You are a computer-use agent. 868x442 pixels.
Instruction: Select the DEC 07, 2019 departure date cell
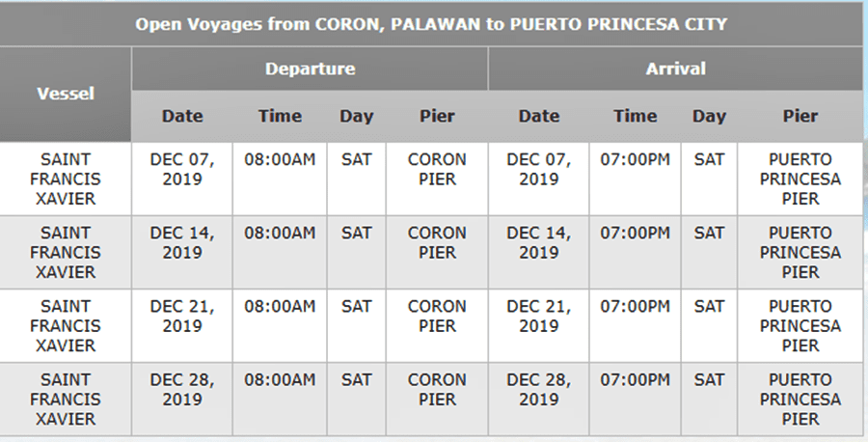182,169
